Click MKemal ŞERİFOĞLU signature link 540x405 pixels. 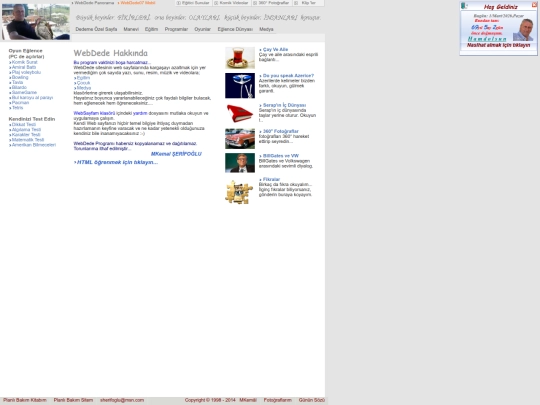(176, 154)
